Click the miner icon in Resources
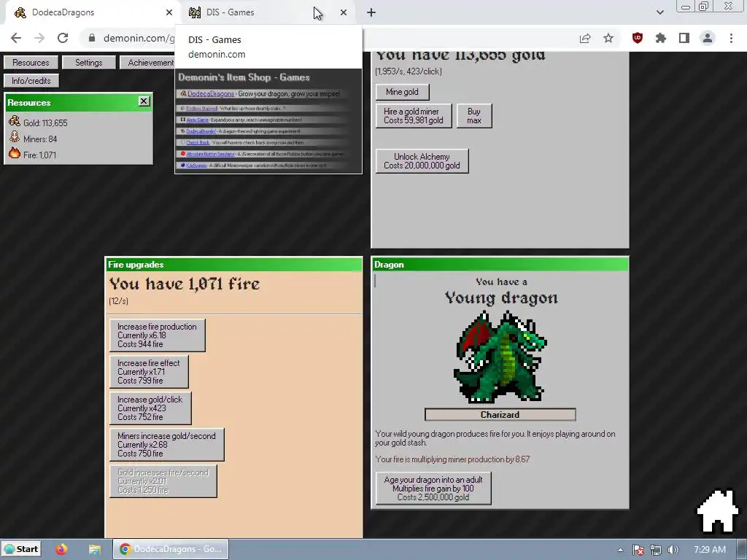The image size is (747, 560). [15, 138]
